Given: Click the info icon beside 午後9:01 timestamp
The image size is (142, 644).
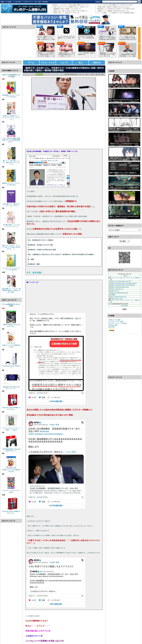Looking at the screenshot, I should point(82,393).
